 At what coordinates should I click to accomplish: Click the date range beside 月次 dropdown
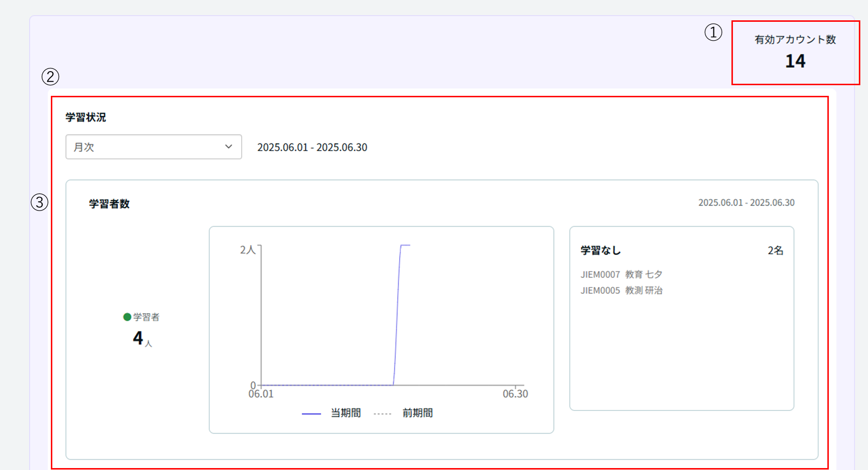pos(312,147)
